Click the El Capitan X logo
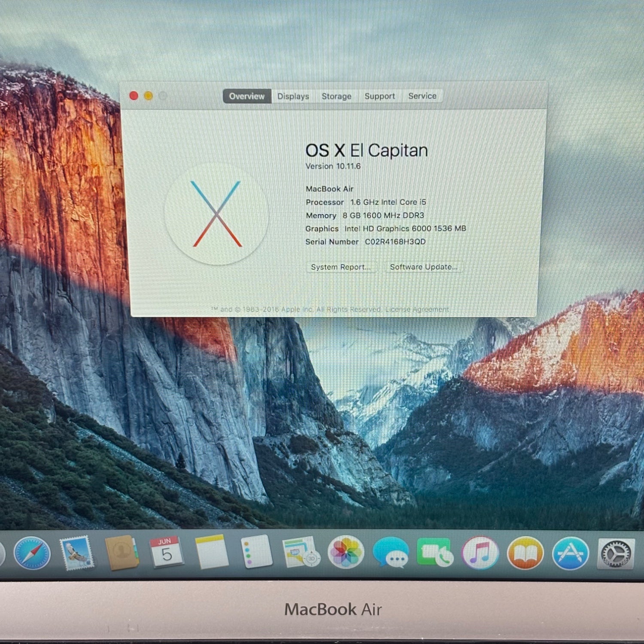644x644 pixels. [x=217, y=214]
